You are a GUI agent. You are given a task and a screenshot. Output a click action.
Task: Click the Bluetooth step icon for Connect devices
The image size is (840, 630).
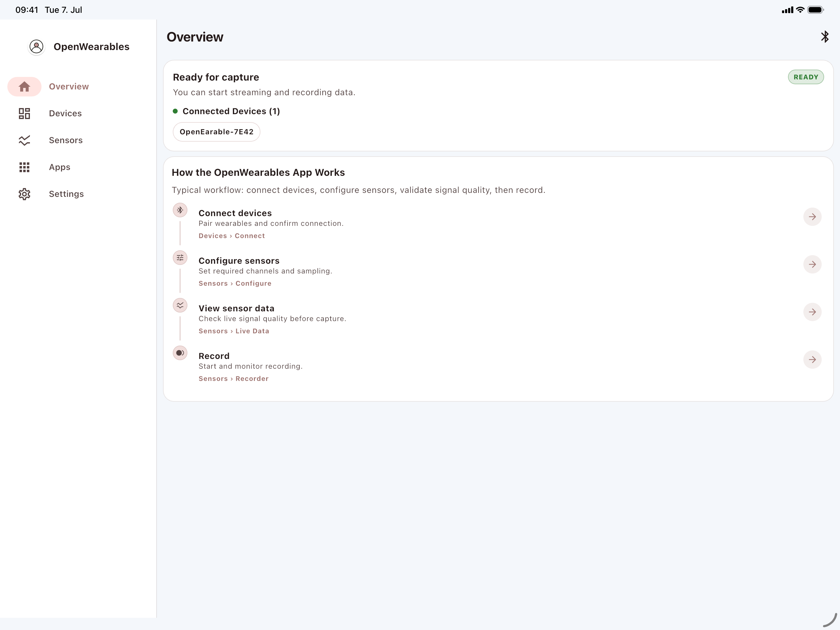click(180, 210)
